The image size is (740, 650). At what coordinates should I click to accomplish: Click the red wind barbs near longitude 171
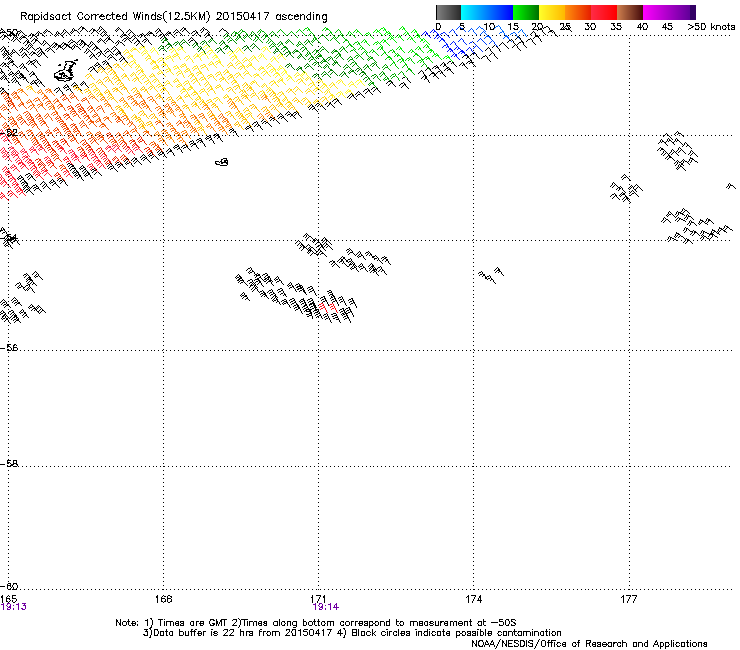[x=327, y=306]
